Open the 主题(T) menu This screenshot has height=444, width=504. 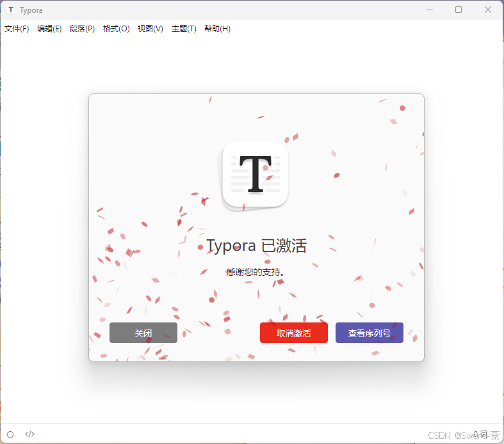pos(184,29)
